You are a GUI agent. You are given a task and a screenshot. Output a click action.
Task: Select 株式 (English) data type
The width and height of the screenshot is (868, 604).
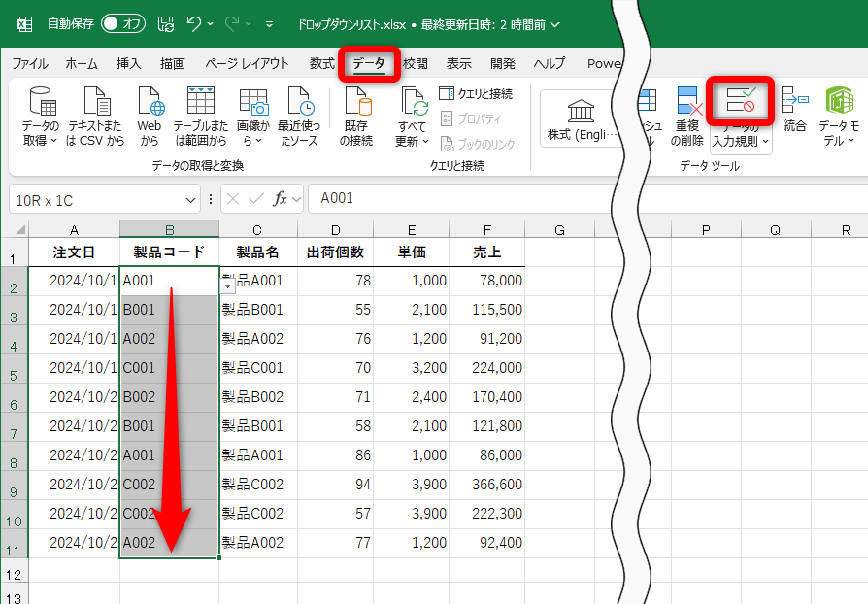(581, 119)
